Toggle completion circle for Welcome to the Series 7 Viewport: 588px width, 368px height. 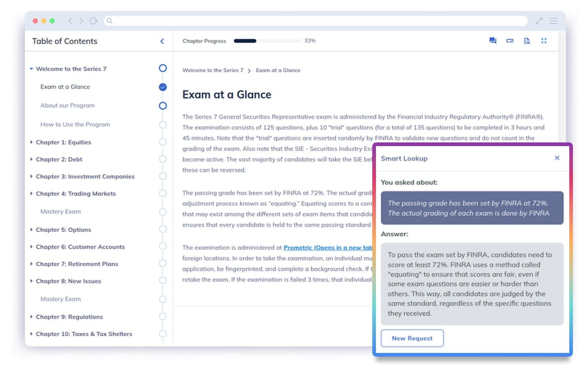[x=162, y=68]
